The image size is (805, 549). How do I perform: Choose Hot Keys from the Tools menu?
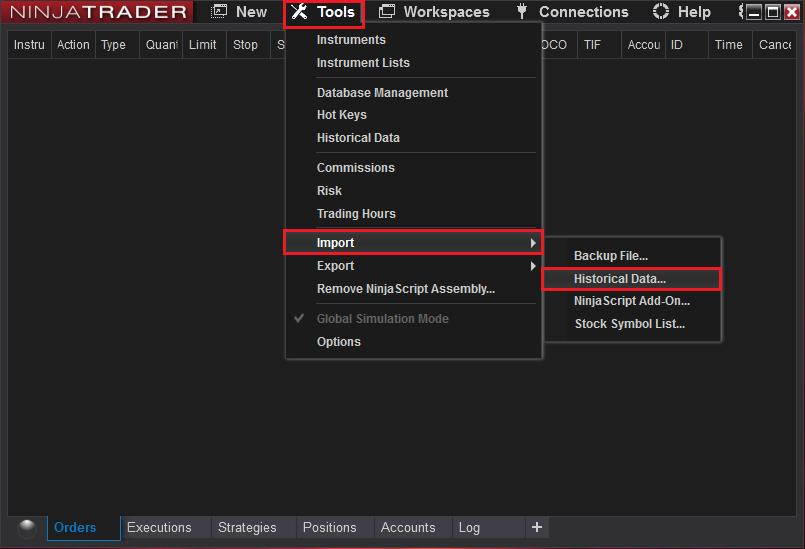tap(342, 115)
